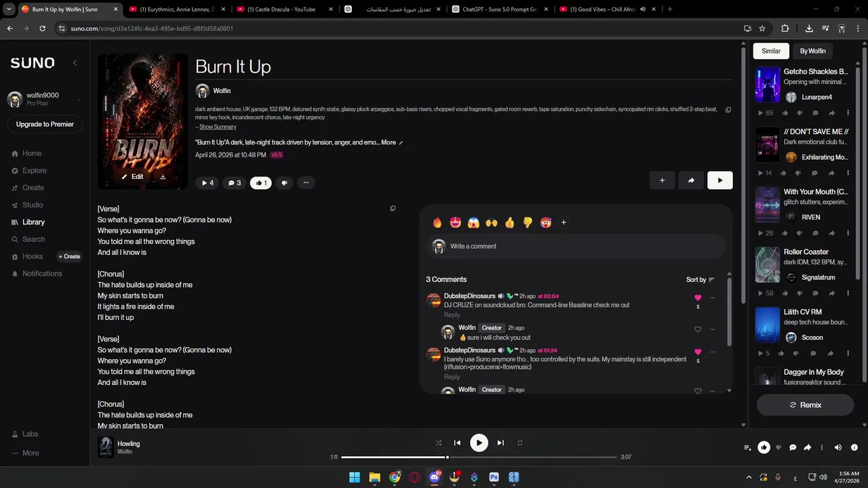
Task: Toggle heart on 'sure i will check you out' reply
Action: point(698,329)
